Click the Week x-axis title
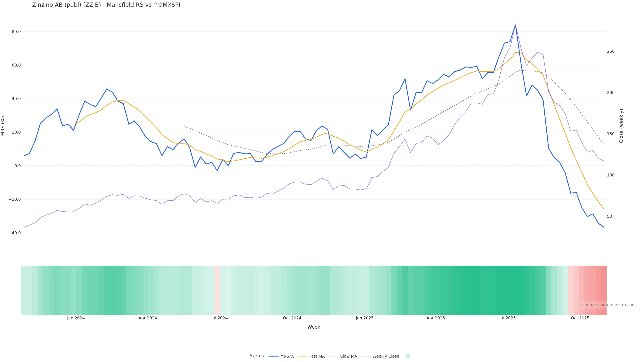The width and height of the screenshot is (644, 362). point(314,327)
